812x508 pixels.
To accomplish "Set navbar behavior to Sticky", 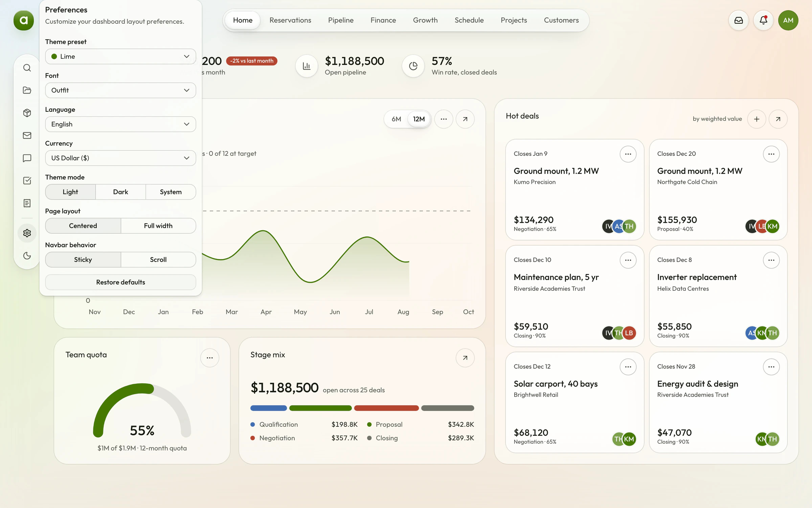I will (x=83, y=260).
